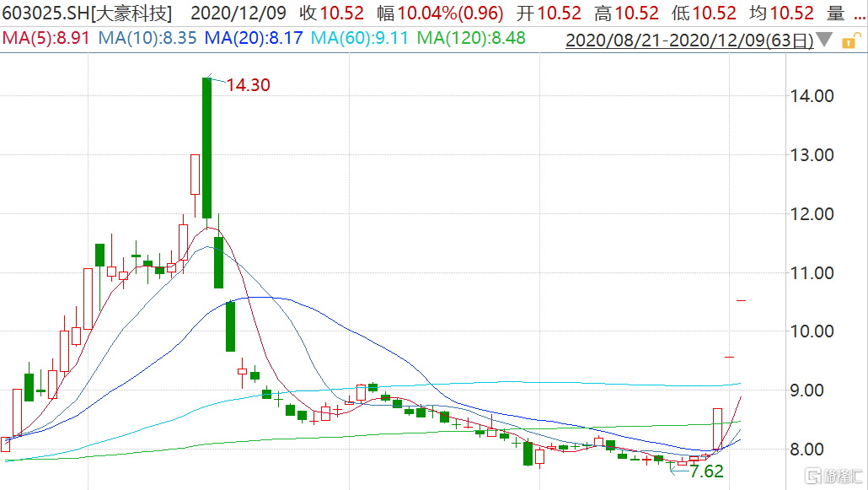
Task: Open the date range dropdown triangle
Action: pyautogui.click(x=824, y=40)
